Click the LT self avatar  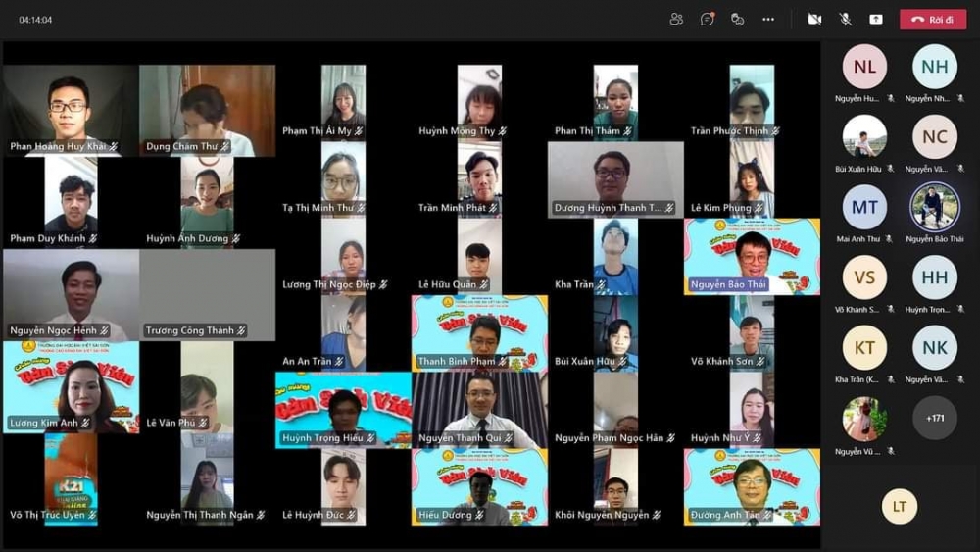[900, 506]
